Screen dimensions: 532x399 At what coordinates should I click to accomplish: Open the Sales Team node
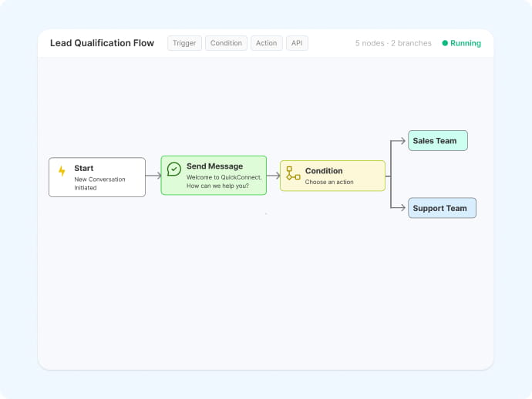[438, 141]
